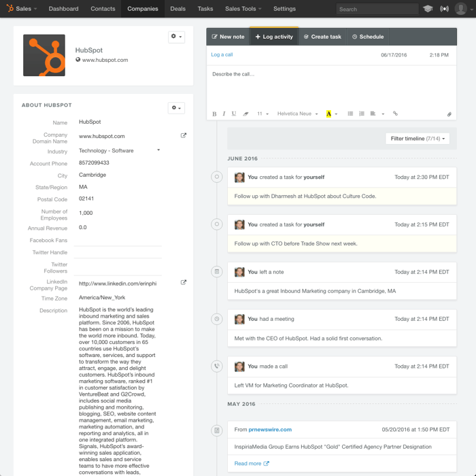This screenshot has width=476, height=476.
Task: Click the note timeline icon
Action: coord(217,272)
